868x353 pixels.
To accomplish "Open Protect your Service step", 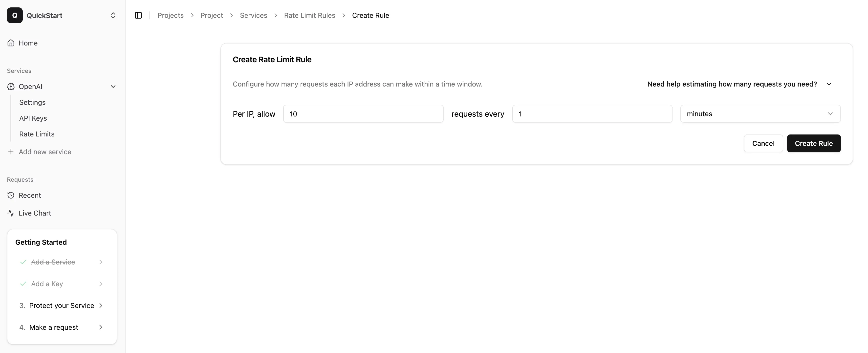I will pos(62,306).
